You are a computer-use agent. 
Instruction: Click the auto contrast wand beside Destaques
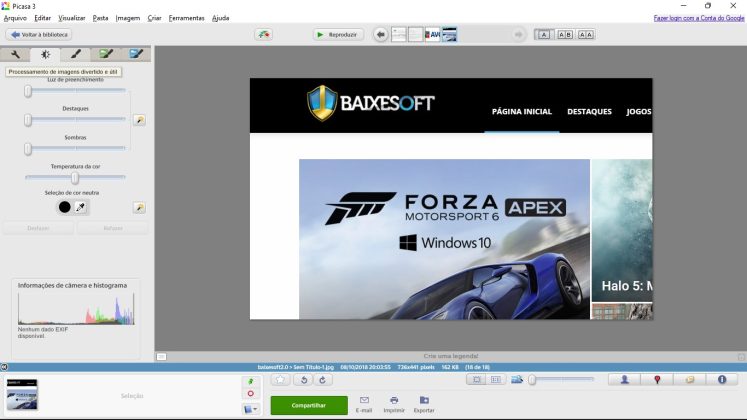click(139, 120)
